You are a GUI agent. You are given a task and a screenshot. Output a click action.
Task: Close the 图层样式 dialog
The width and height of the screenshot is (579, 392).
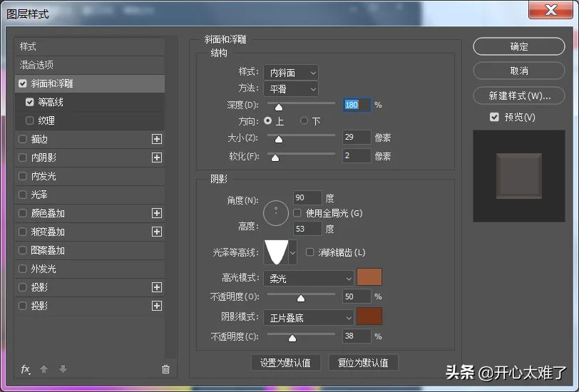[x=550, y=10]
